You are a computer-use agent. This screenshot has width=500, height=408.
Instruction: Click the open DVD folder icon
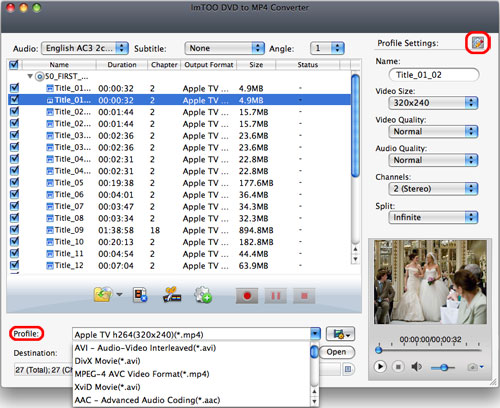(103, 295)
